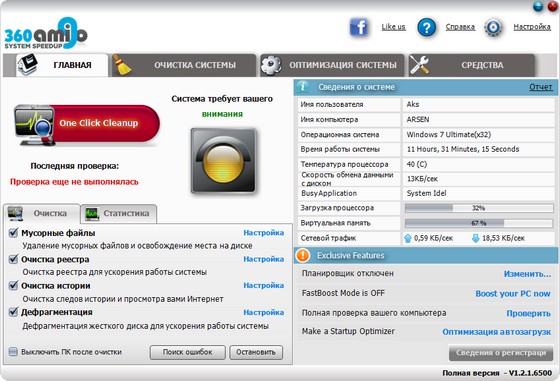Toggle the Дефрагментация checkbox
The height and width of the screenshot is (381, 560).
click(x=13, y=312)
